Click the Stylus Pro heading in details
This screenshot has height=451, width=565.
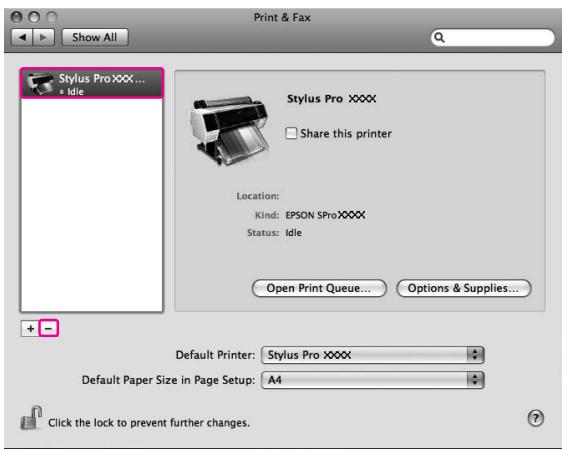331,99
